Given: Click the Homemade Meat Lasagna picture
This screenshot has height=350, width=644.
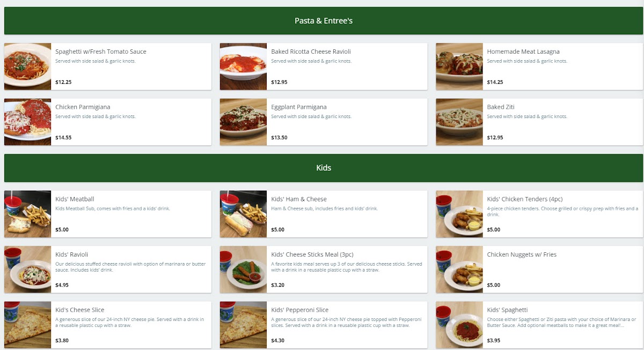Looking at the screenshot, I should [459, 67].
